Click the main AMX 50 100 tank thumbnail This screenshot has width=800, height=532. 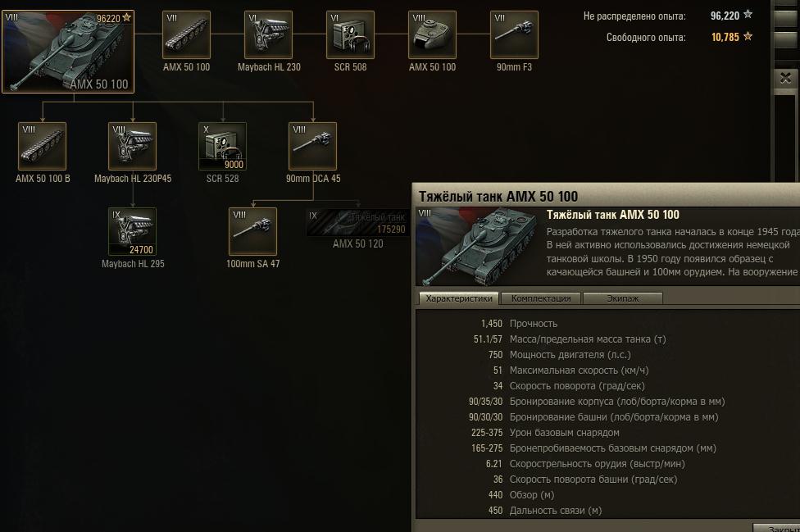68,52
